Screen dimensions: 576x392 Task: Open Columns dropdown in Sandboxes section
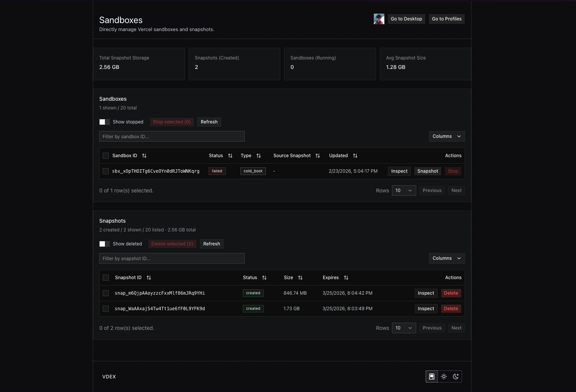click(x=447, y=136)
